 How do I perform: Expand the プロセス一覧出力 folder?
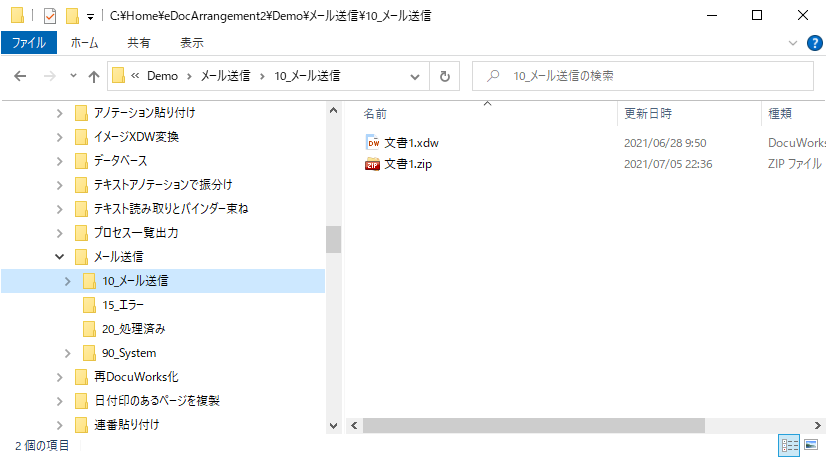point(60,233)
